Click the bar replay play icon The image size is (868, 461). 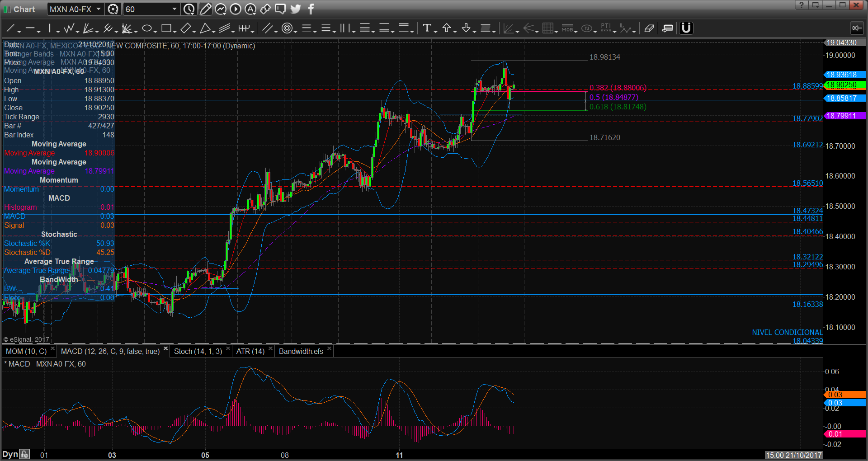pos(236,9)
